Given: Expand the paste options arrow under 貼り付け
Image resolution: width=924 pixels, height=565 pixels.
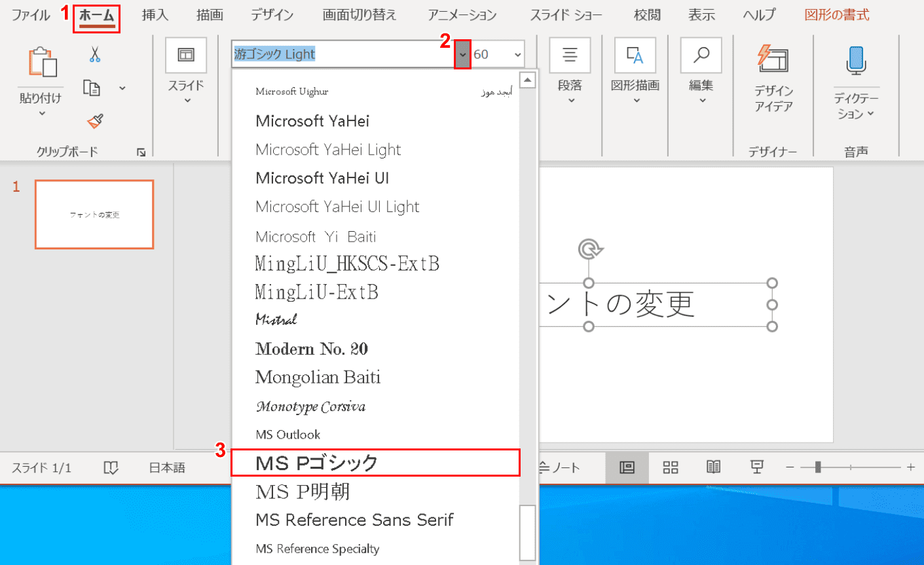Looking at the screenshot, I should (42, 114).
